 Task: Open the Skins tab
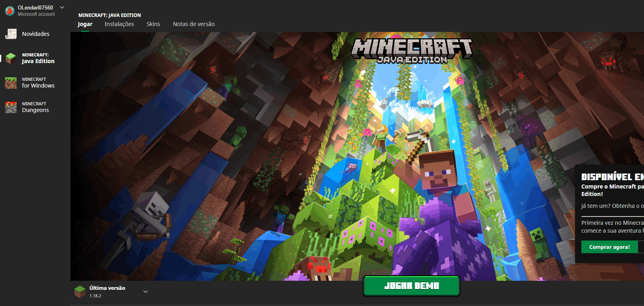click(153, 24)
